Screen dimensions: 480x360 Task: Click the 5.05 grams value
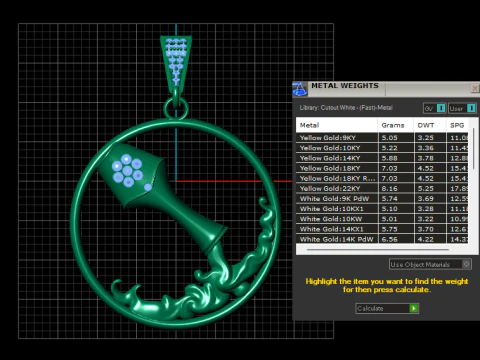tap(389, 138)
